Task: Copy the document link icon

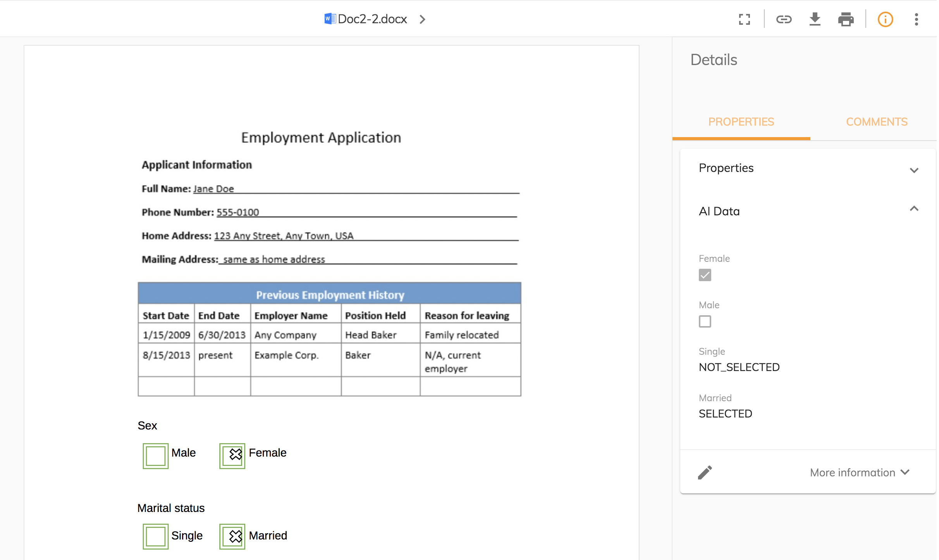Action: [784, 19]
